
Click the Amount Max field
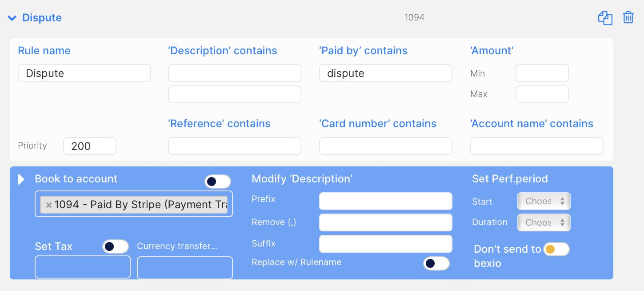pos(542,94)
